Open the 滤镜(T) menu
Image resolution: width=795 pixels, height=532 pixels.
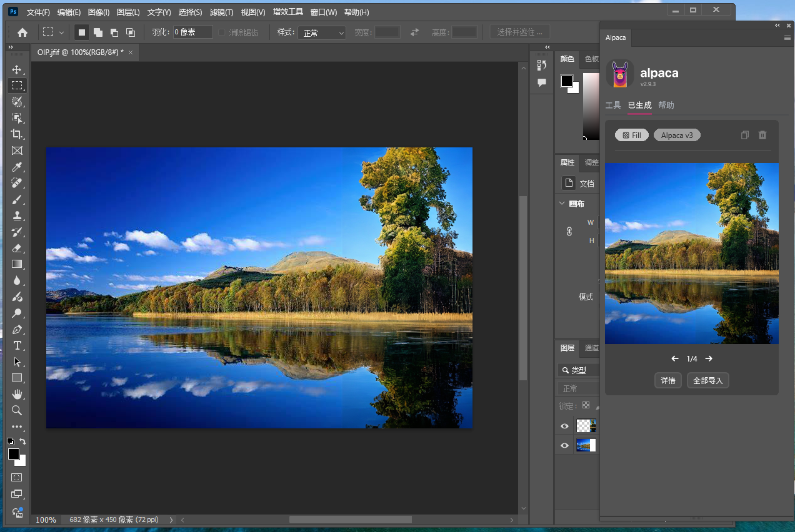click(221, 12)
